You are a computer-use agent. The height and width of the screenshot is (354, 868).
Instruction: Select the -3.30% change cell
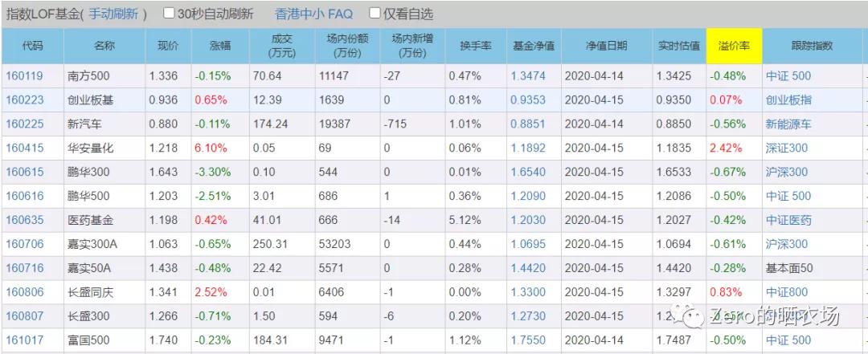(x=220, y=172)
